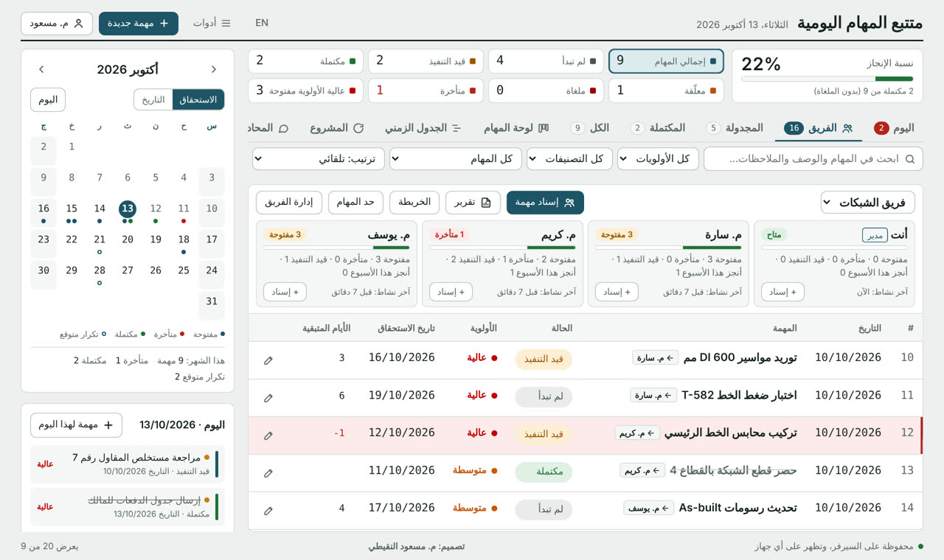Click the نسبة الإنجاز progress bar
This screenshot has width=944, height=560.
click(827, 79)
